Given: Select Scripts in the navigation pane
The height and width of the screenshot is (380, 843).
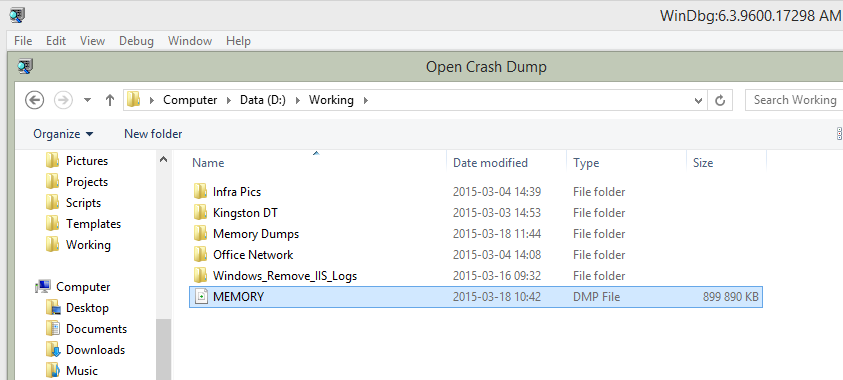Looking at the screenshot, I should [83, 203].
